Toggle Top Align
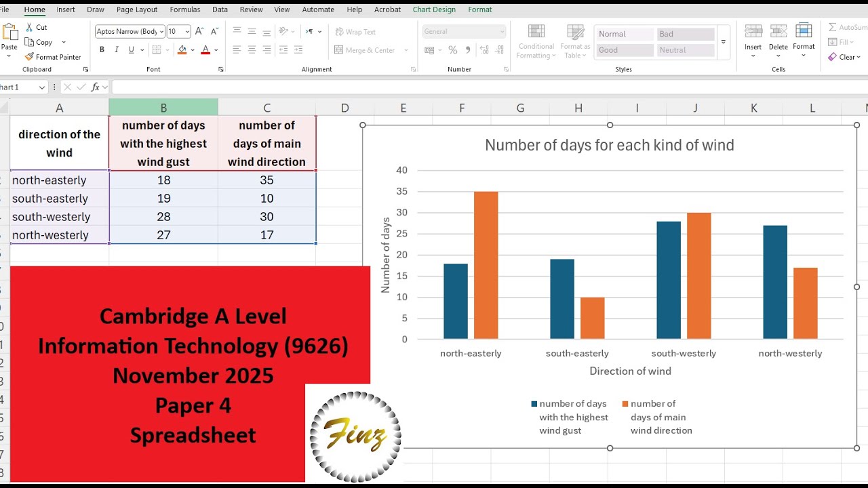 tap(237, 31)
